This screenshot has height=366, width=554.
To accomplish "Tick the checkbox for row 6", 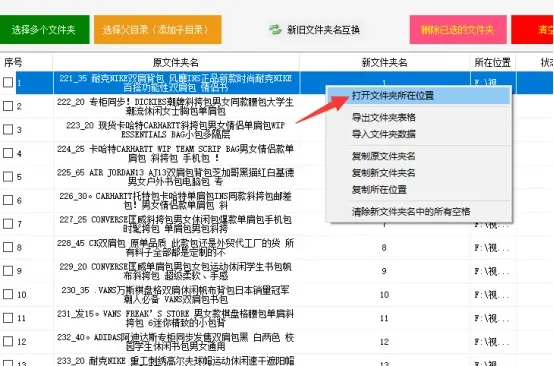I will [x=8, y=200].
